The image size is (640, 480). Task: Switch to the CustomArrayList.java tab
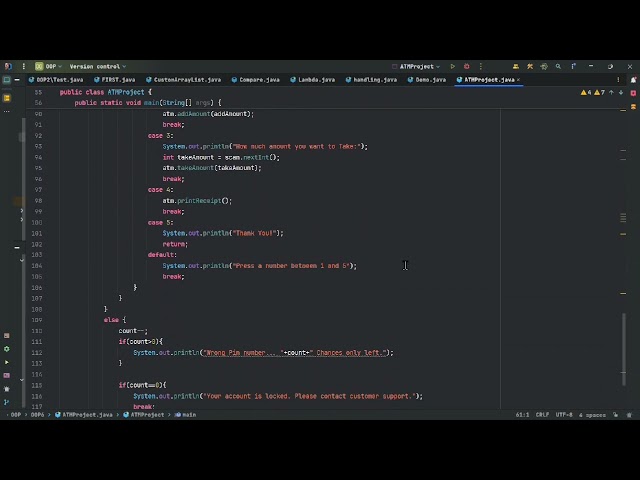click(184, 80)
